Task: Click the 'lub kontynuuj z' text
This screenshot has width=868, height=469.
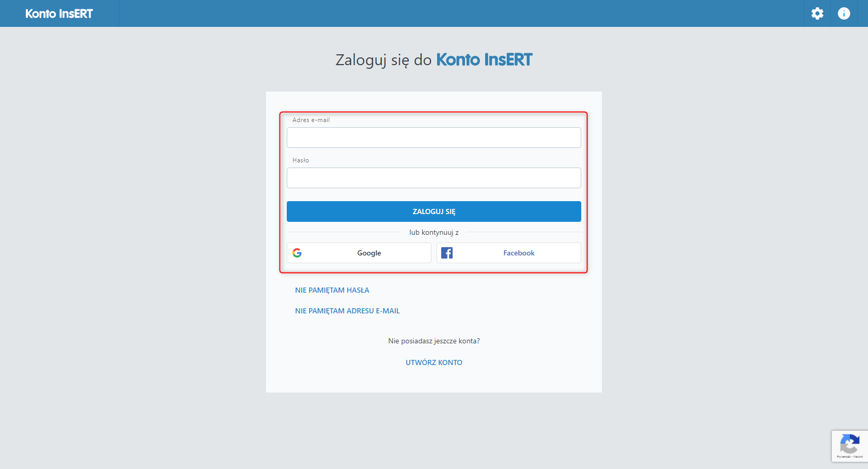Action: coord(434,232)
